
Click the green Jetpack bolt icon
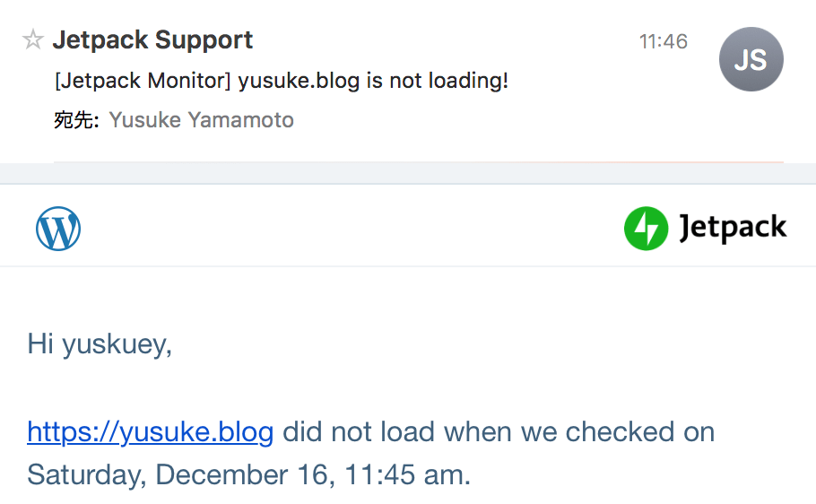(646, 229)
